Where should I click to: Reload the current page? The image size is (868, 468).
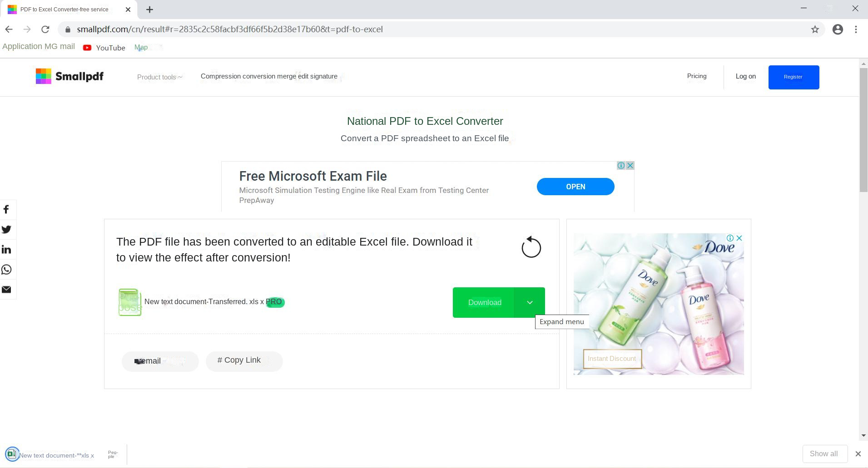coord(45,30)
